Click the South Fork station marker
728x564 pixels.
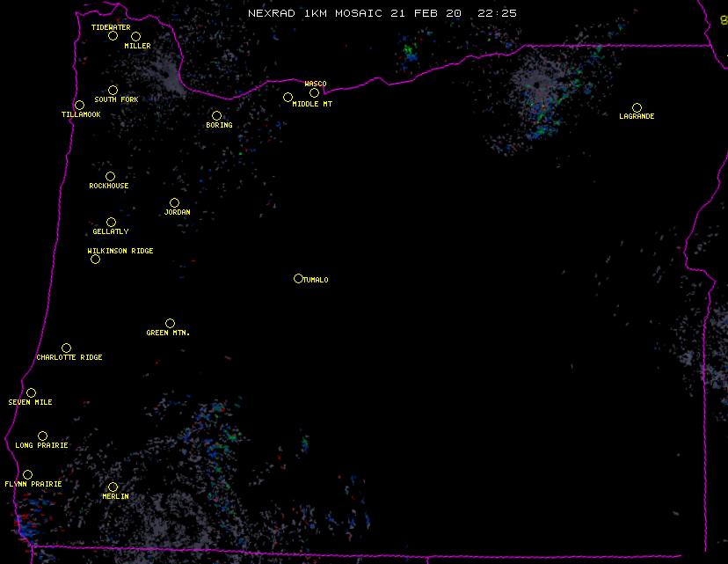[x=113, y=90]
